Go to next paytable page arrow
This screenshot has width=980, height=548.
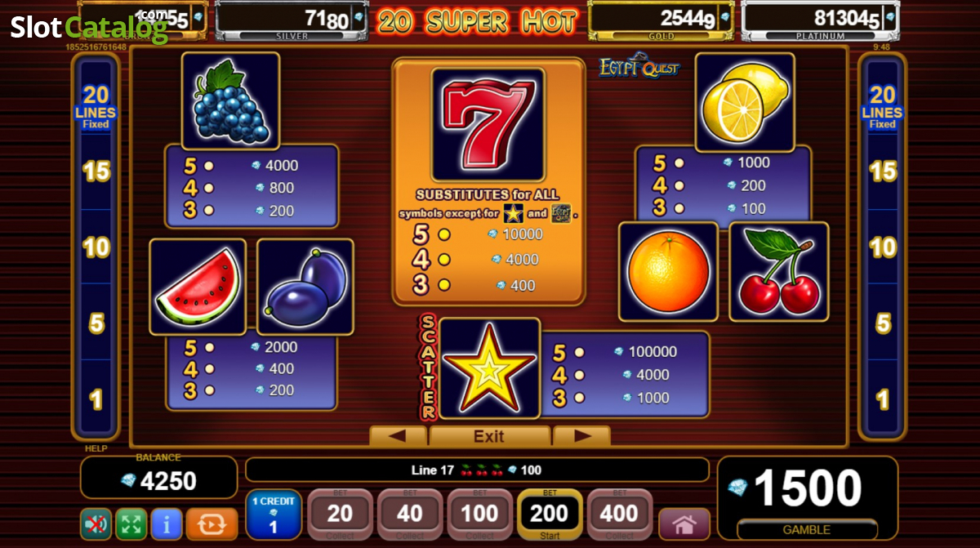pyautogui.click(x=581, y=436)
